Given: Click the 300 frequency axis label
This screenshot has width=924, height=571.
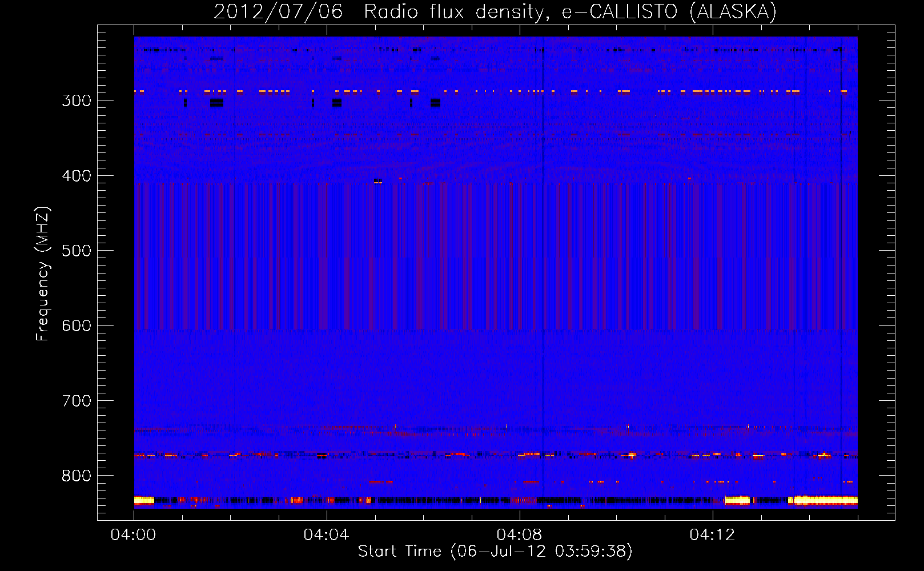Looking at the screenshot, I should (77, 100).
